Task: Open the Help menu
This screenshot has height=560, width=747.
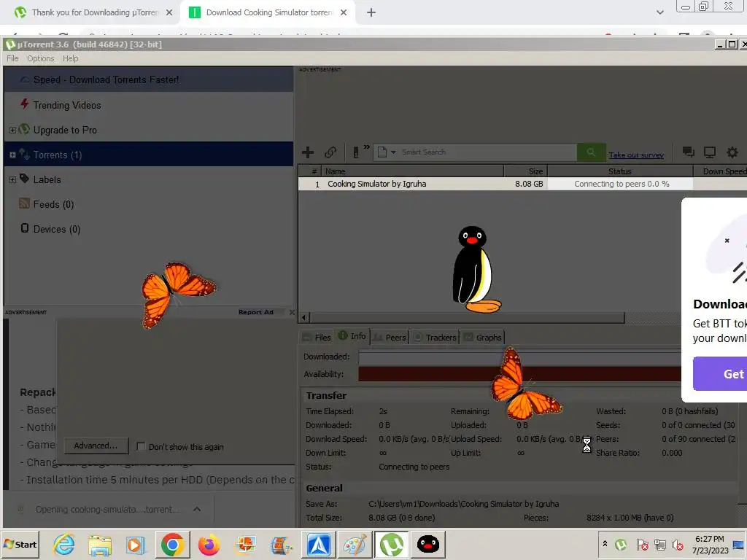Action: [x=71, y=58]
